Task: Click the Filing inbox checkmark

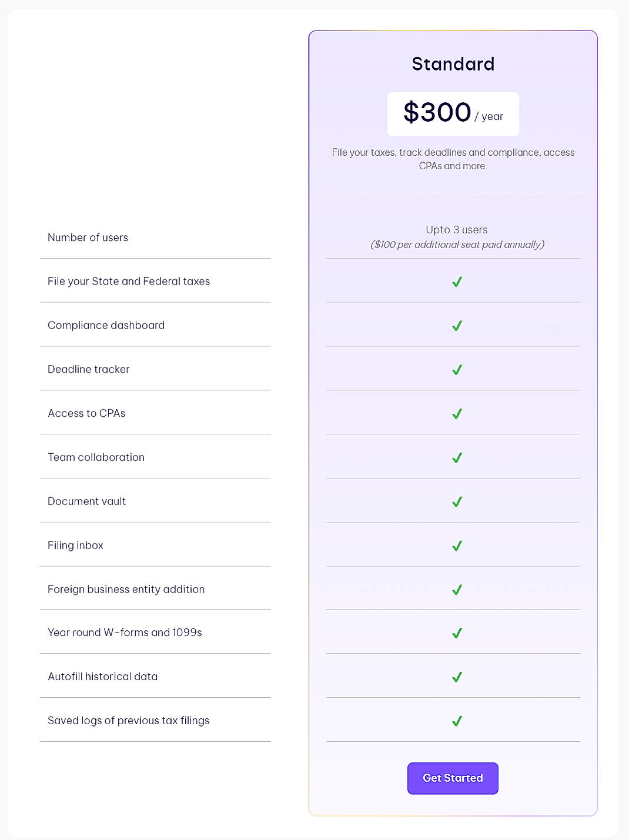Action: [456, 546]
